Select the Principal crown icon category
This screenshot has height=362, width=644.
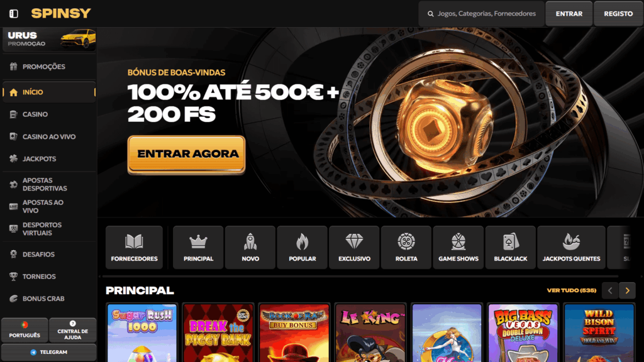[198, 248]
